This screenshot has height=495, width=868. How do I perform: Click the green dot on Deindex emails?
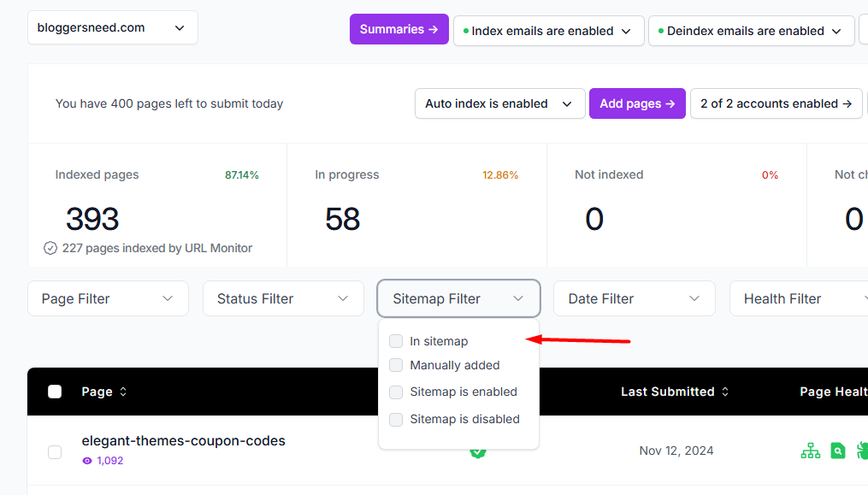[661, 31]
